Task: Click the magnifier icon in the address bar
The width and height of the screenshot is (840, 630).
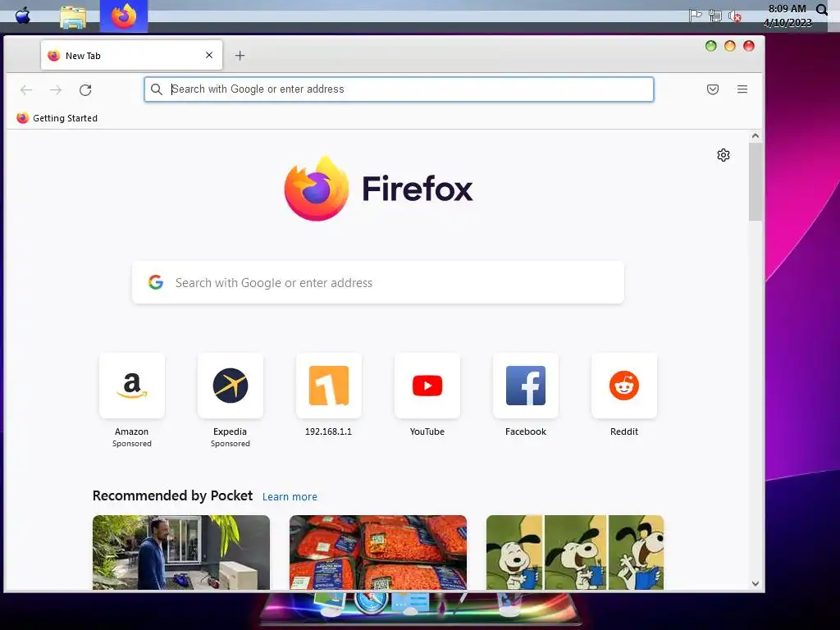Action: click(x=156, y=89)
